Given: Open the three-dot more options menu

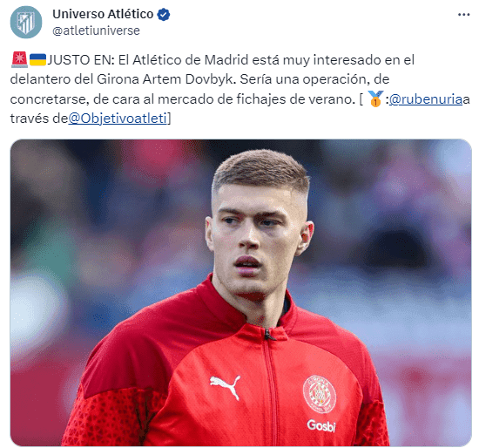Looking at the screenshot, I should click(x=463, y=15).
